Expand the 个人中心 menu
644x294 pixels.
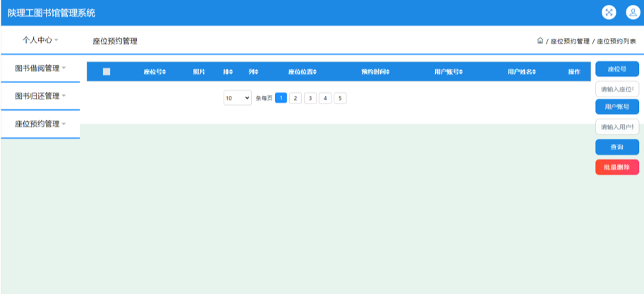40,40
